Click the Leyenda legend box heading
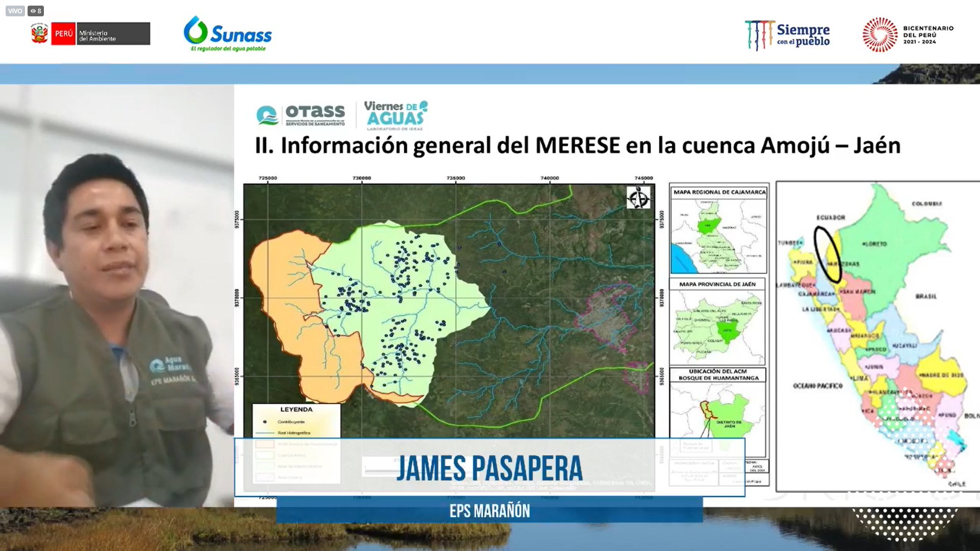The width and height of the screenshot is (980, 551). point(296,409)
